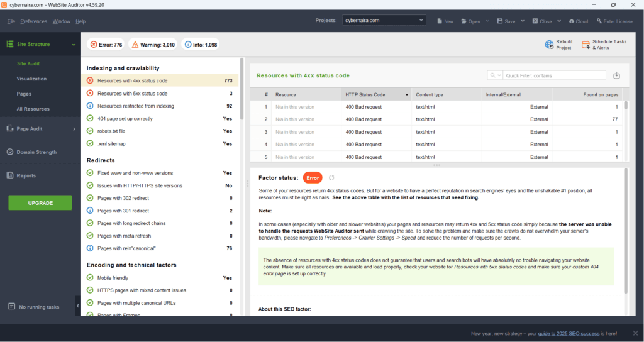Image resolution: width=644 pixels, height=342 pixels.
Task: Click the Close project icon
Action: [x=535, y=21]
